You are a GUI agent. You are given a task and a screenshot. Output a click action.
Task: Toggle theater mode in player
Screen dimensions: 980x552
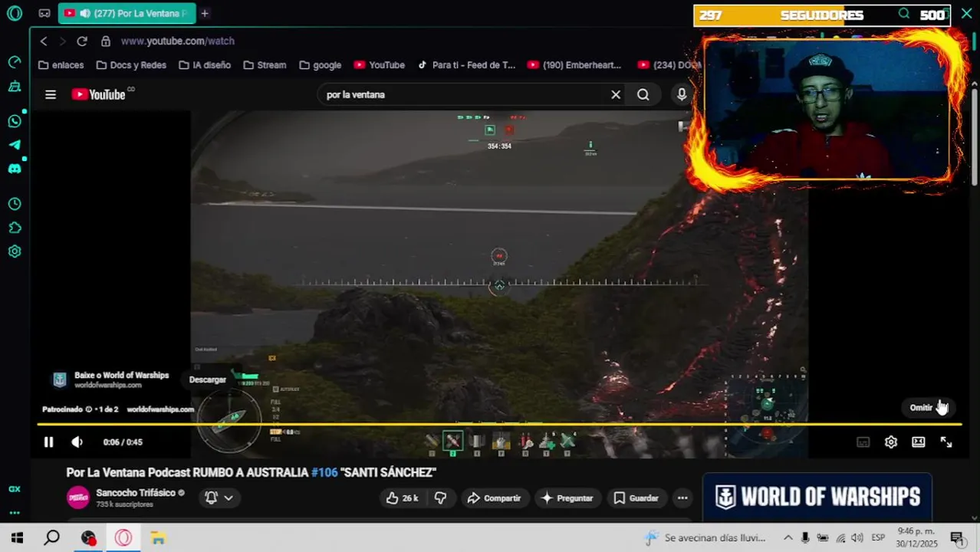(919, 442)
